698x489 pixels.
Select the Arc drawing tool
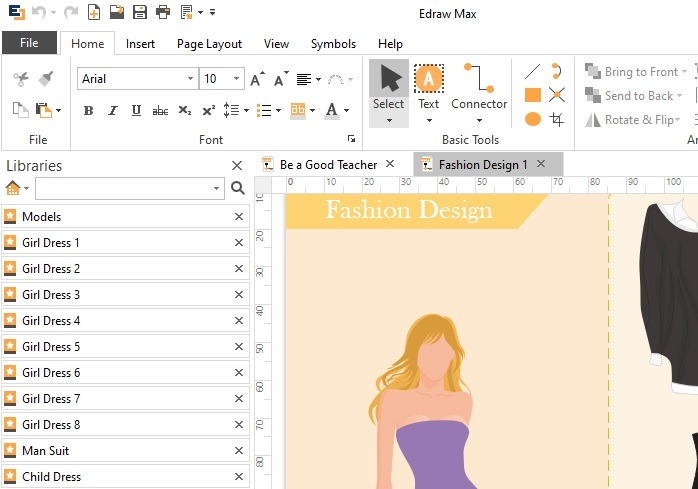556,71
